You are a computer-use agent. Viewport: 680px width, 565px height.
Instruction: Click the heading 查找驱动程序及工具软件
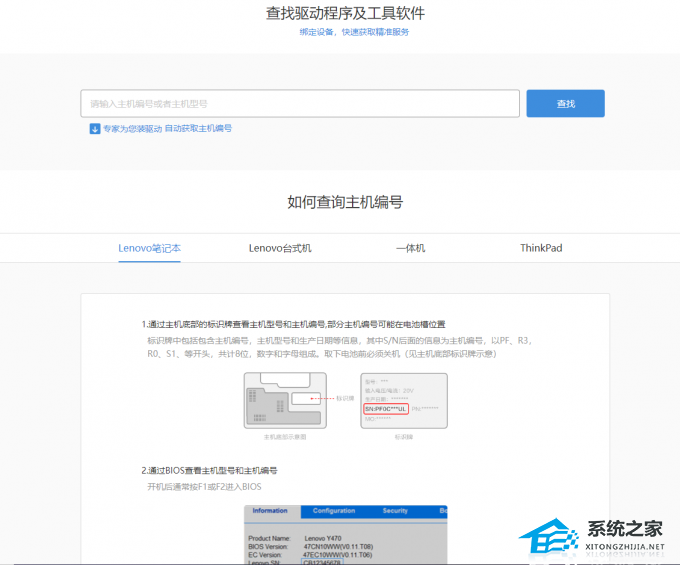[345, 13]
